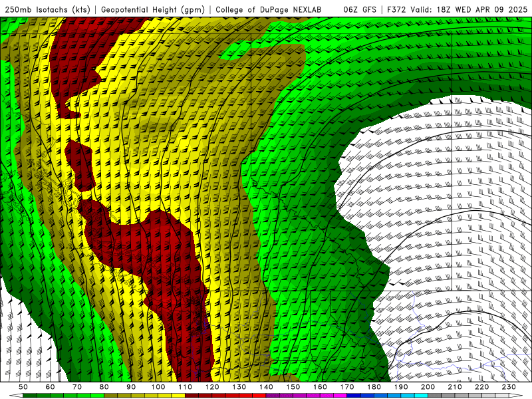Click the '140' colorbar label
This screenshot has height=399, width=532.
coord(266,387)
